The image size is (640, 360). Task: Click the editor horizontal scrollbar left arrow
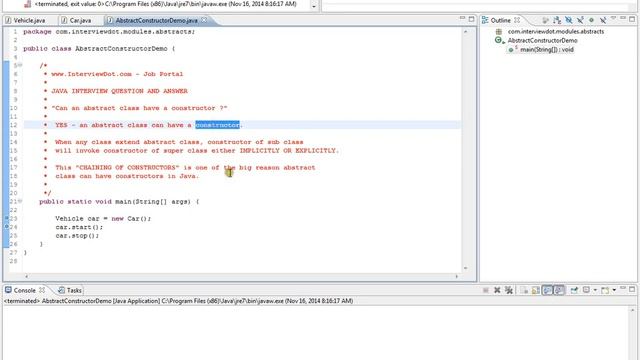[27, 276]
